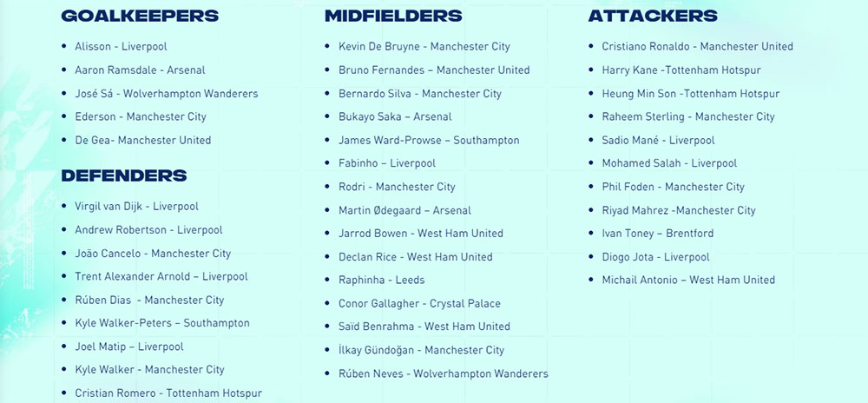Click Rúben Neves - Wolverhampton Wanderers
Viewport: 868px width, 403px height.
pos(444,373)
